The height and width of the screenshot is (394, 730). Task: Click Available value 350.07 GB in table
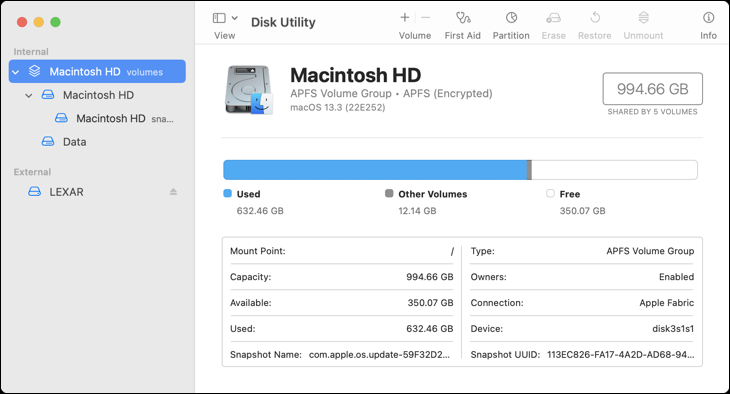(430, 303)
